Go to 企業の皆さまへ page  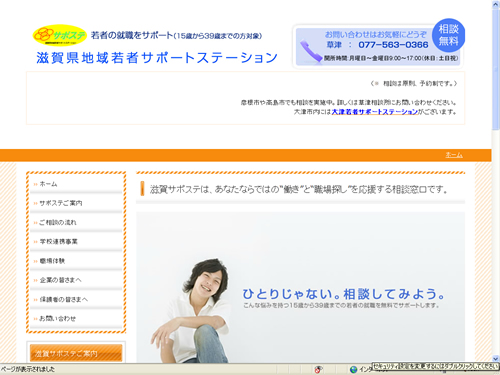click(x=60, y=280)
